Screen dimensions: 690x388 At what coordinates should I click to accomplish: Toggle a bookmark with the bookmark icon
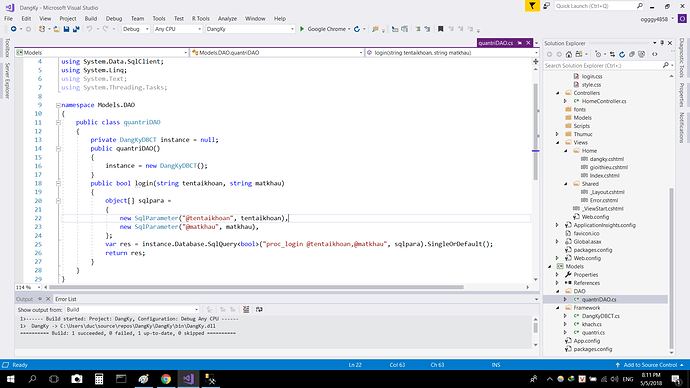440,29
